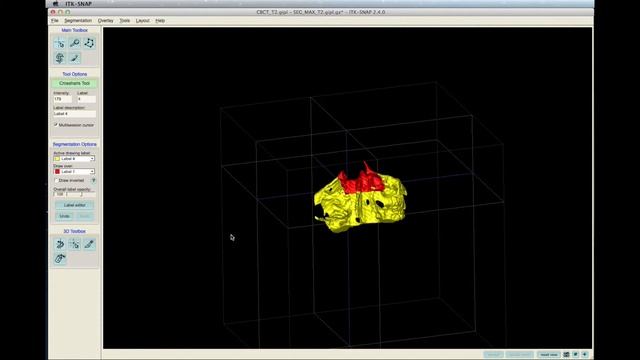Click the Undo button
The height and width of the screenshot is (360, 640).
[64, 216]
